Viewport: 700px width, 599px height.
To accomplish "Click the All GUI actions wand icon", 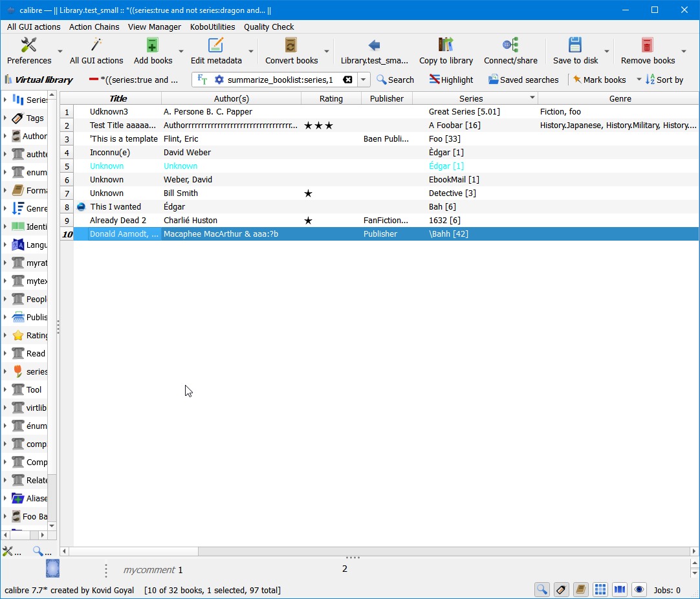I will coord(96,45).
